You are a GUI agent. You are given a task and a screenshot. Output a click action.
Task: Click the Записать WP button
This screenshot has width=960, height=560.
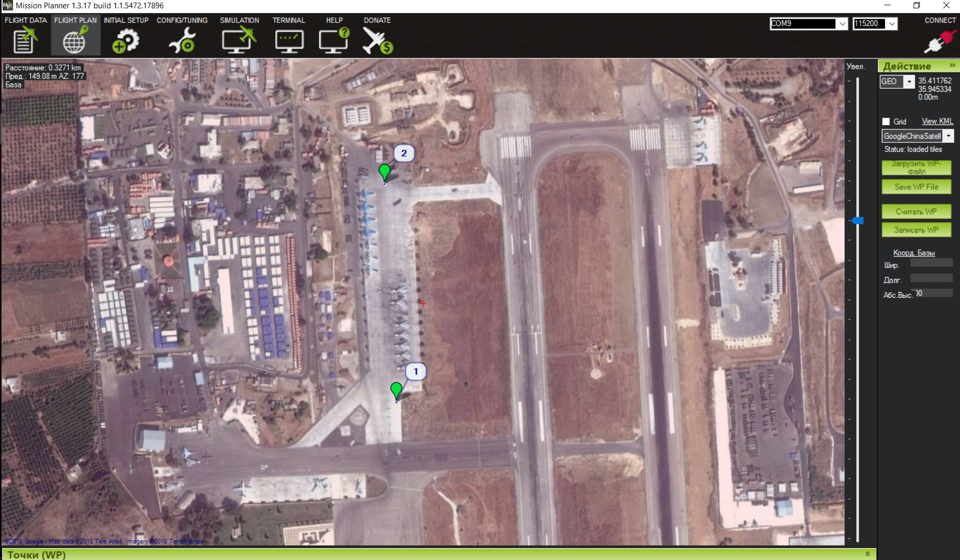point(916,230)
